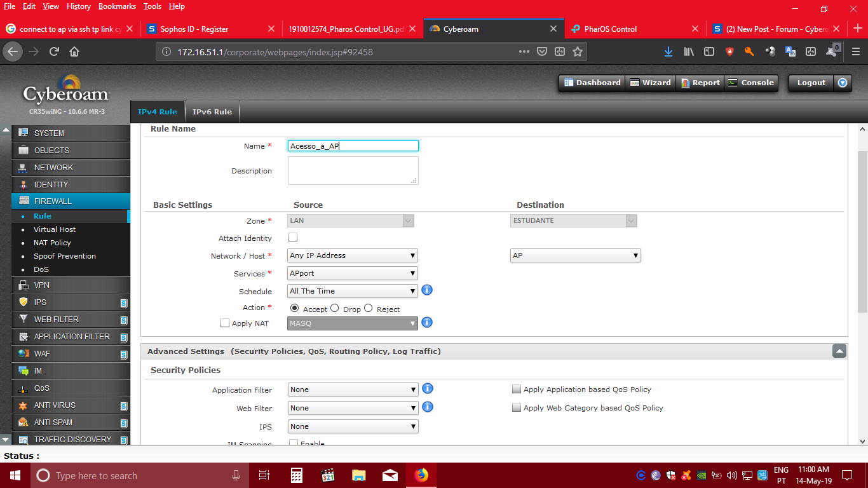Viewport: 868px width, 488px height.
Task: Bookmark page with the star icon
Action: click(x=578, y=52)
